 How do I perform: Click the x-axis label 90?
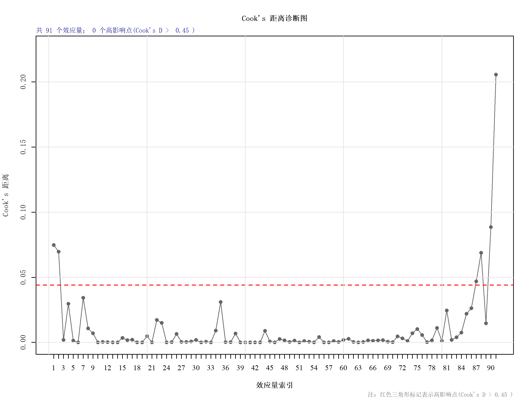click(x=491, y=368)
